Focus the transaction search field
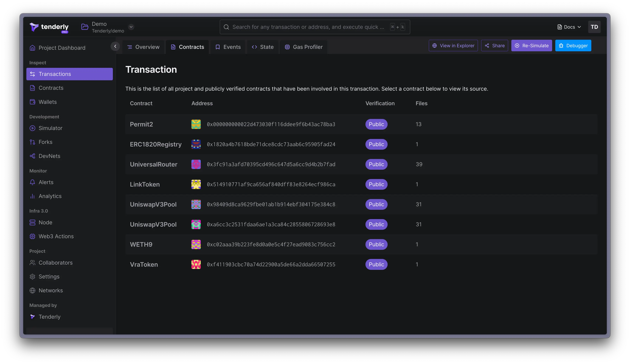The width and height of the screenshot is (630, 364). (315, 27)
